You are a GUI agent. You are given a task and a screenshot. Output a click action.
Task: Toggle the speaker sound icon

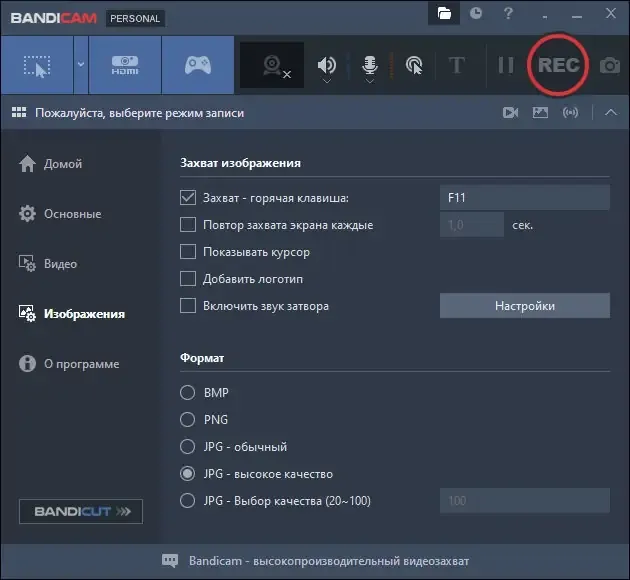pos(327,64)
